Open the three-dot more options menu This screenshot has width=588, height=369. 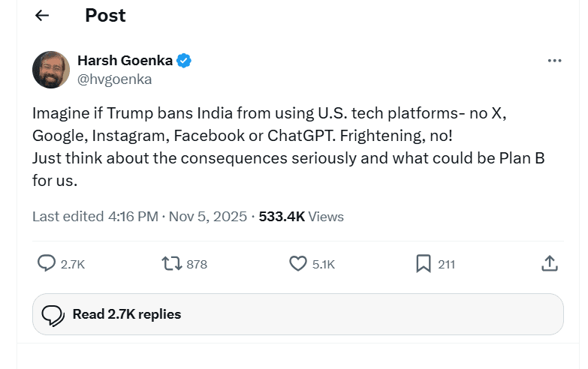pos(554,61)
